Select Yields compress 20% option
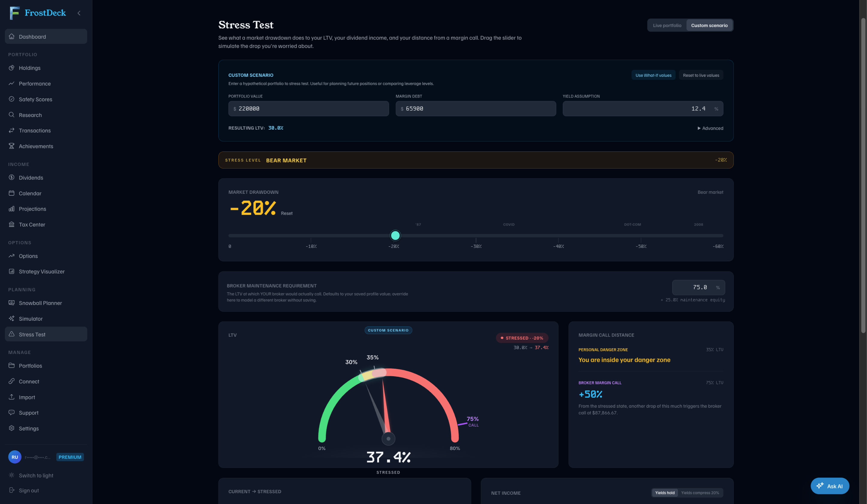Screen dimensions: 867x504 700,493
